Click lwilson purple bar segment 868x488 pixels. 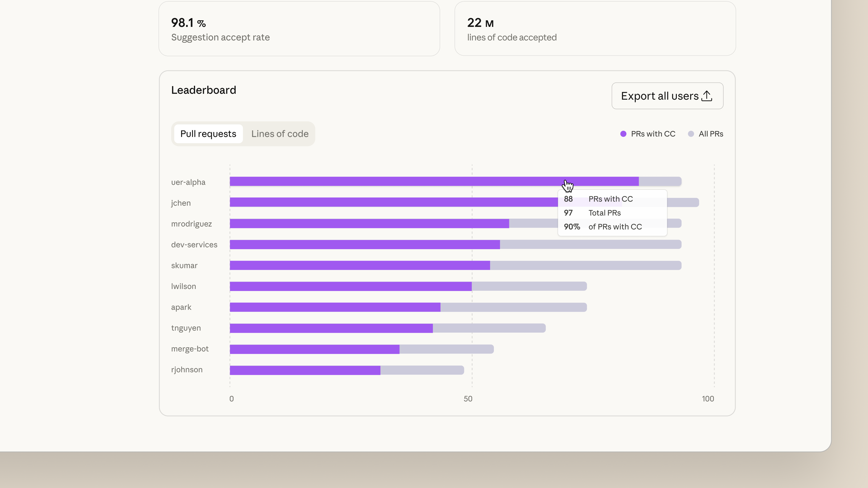(x=350, y=286)
